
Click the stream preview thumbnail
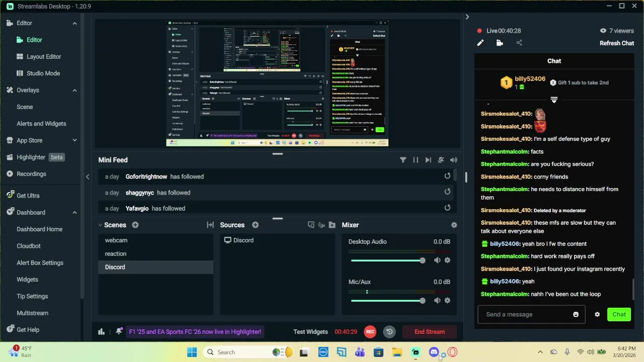(x=277, y=83)
